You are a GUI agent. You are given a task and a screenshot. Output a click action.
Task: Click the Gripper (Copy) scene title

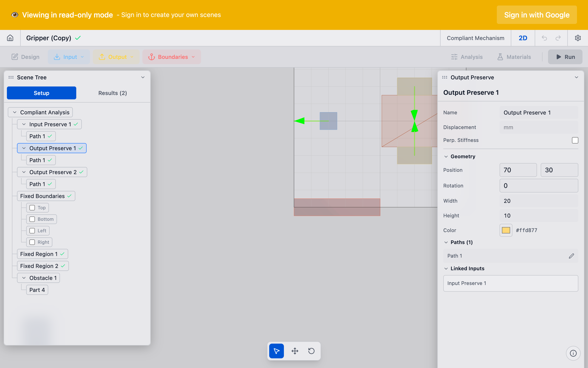point(49,38)
